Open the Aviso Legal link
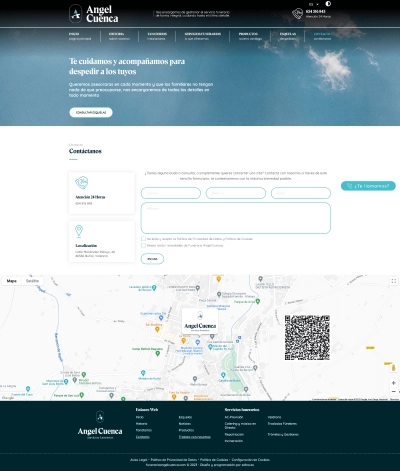Image resolution: width=400 pixels, height=471 pixels. point(138,460)
